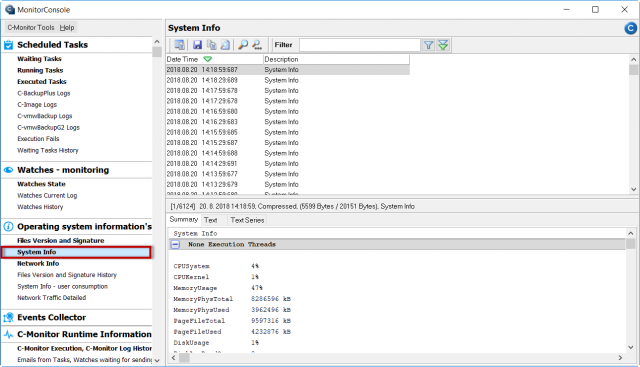
Task: Click the magnifier search toolbar icon
Action: click(x=243, y=45)
